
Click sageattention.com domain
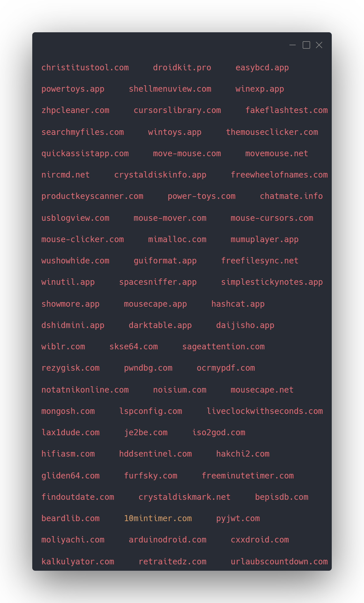tap(223, 346)
